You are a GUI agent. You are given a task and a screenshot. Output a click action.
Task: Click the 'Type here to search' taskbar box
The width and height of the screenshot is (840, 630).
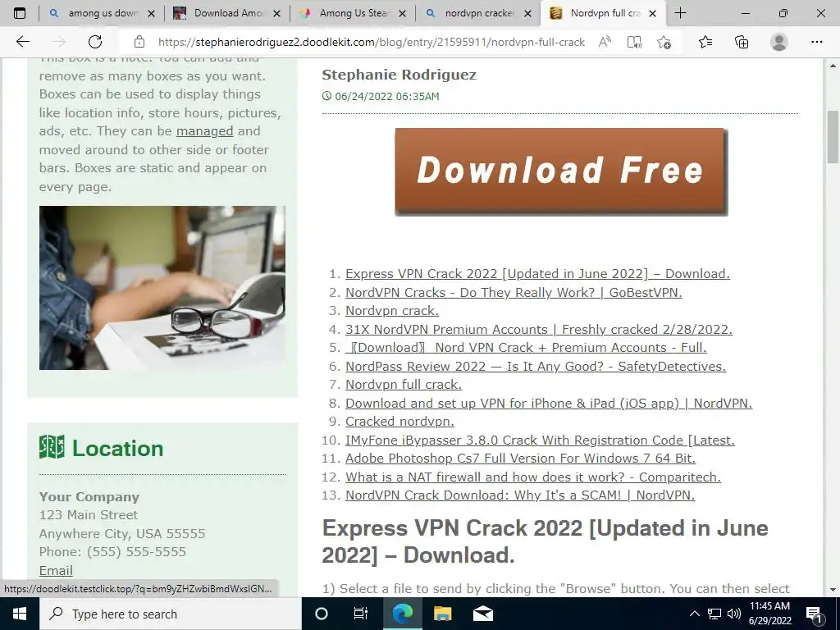coord(171,614)
